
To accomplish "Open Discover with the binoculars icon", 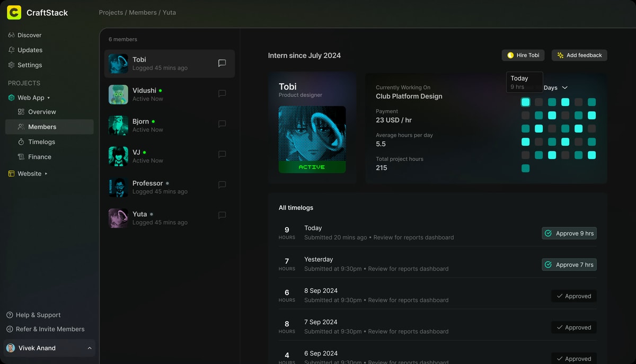I will 11,35.
